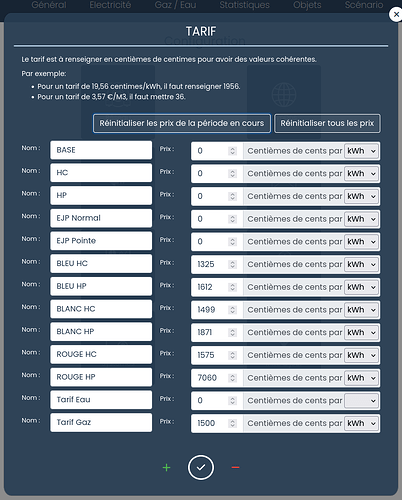Click the stepper arrows on the BASE price
The image size is (402, 500).
click(x=233, y=151)
